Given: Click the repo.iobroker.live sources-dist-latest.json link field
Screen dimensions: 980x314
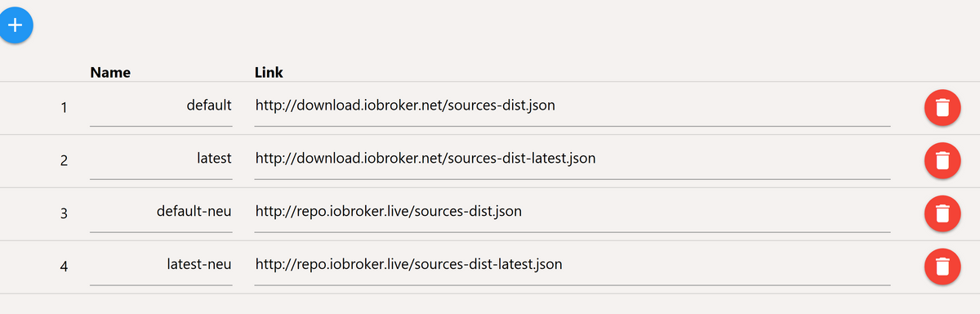Looking at the screenshot, I should click(x=572, y=266).
